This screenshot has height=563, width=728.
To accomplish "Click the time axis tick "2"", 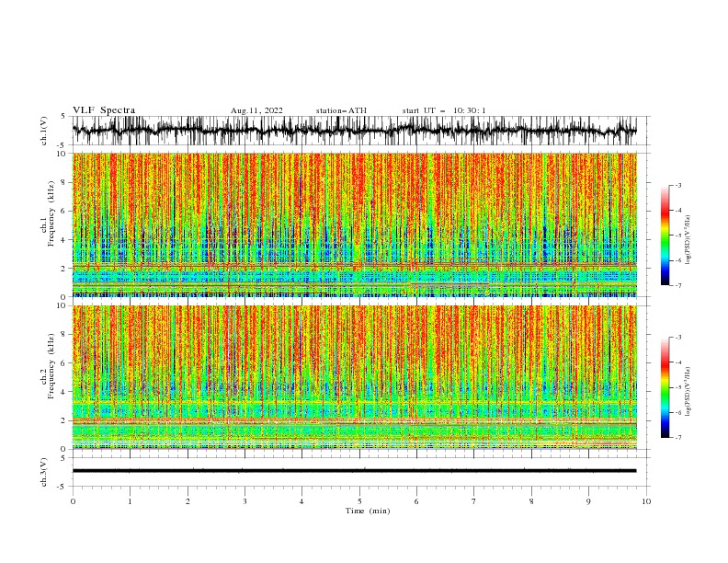I will 188,501.
